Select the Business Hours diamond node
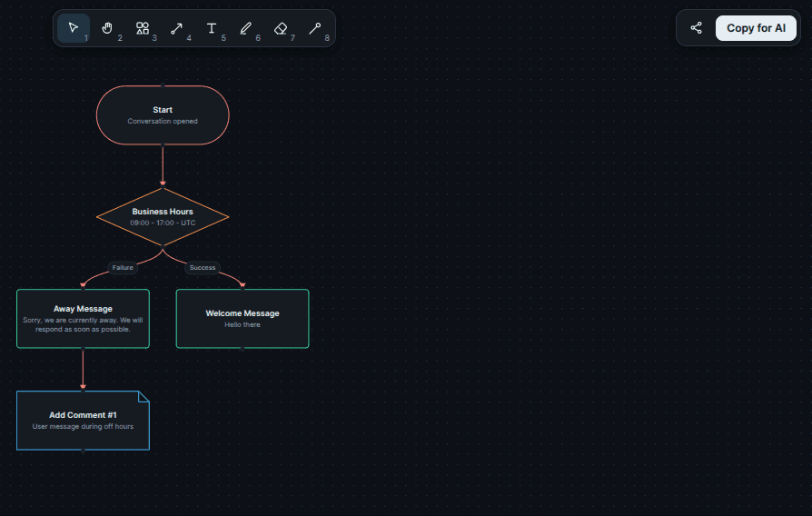Image resolution: width=812 pixels, height=516 pixels. tap(163, 216)
